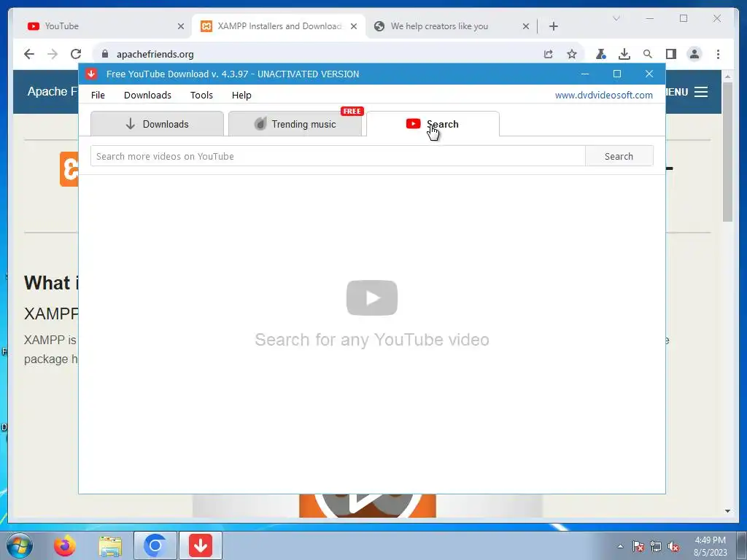
Task: Open the File menu in Free YouTube Download
Action: tap(98, 96)
